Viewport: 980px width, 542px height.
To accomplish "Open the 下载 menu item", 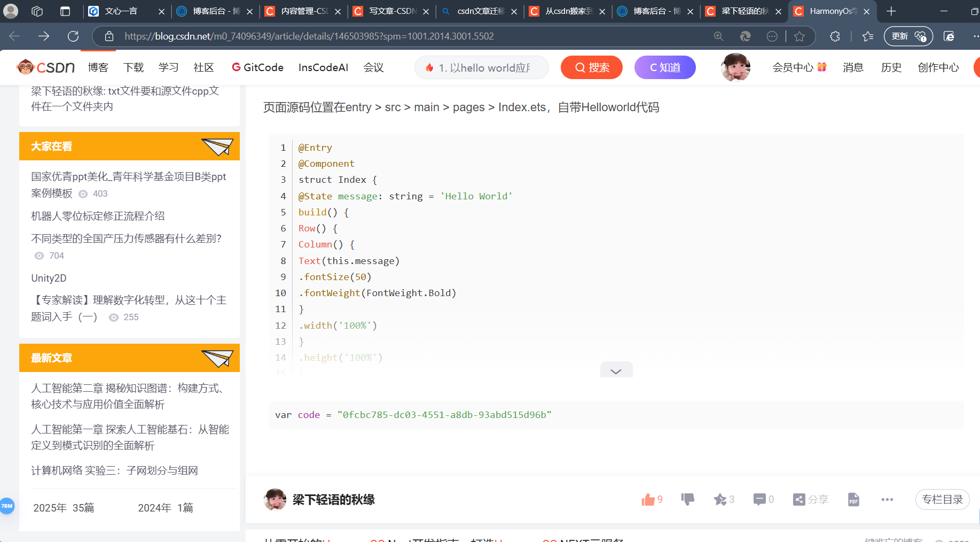I will click(x=134, y=67).
